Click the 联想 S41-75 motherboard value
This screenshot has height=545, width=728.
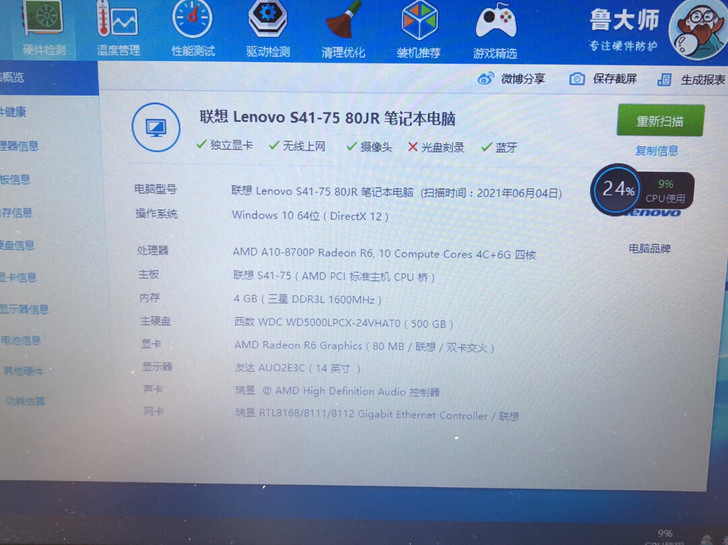[334, 276]
